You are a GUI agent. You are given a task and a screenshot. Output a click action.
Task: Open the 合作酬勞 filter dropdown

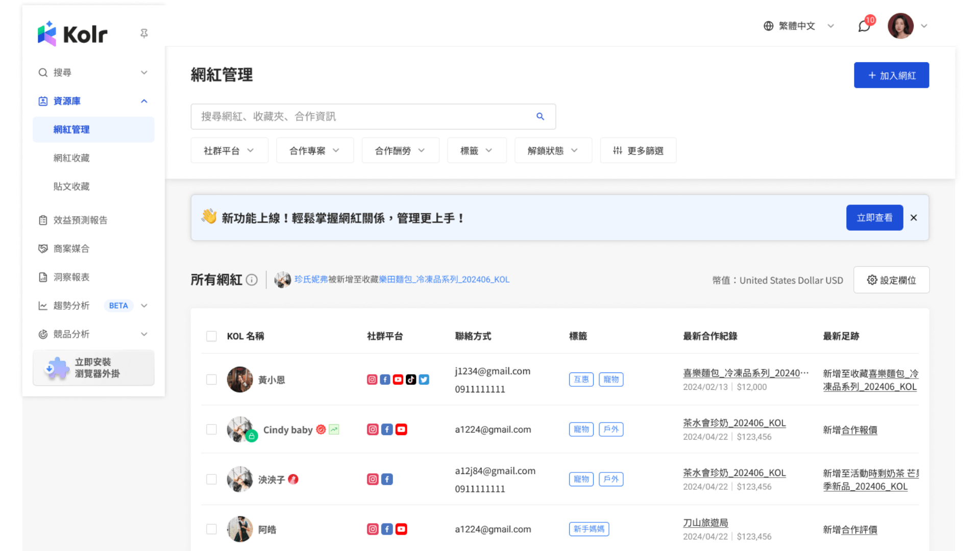(401, 151)
